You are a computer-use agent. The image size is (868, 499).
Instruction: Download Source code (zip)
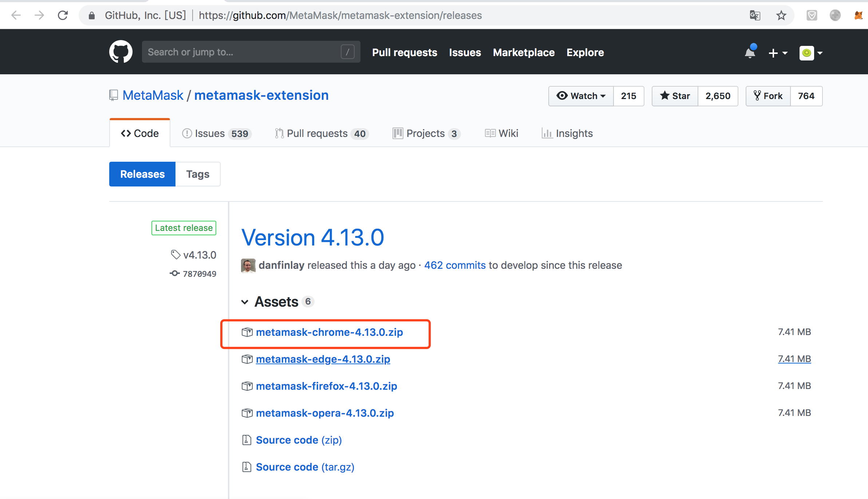coord(299,440)
